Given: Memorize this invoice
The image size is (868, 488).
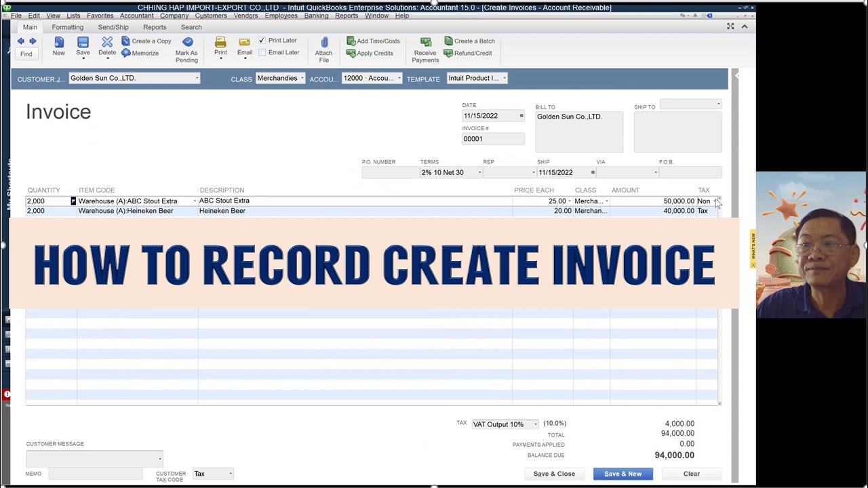Looking at the screenshot, I should (140, 54).
